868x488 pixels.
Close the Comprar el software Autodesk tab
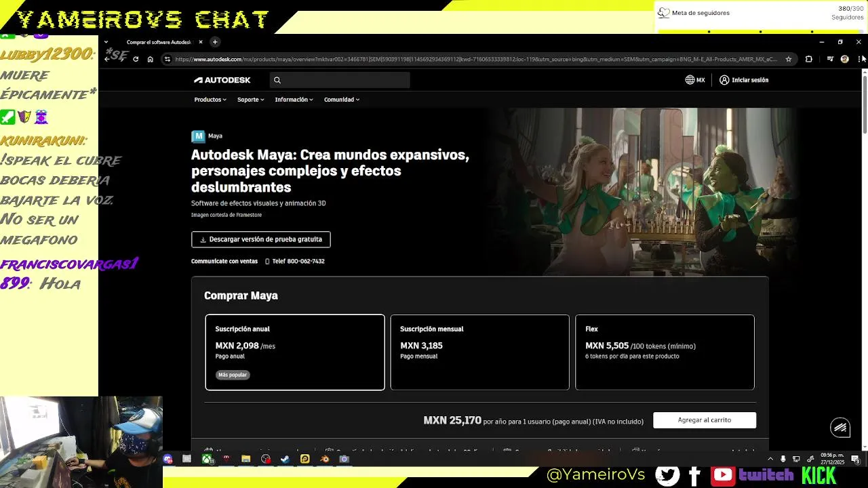pyautogui.click(x=200, y=42)
